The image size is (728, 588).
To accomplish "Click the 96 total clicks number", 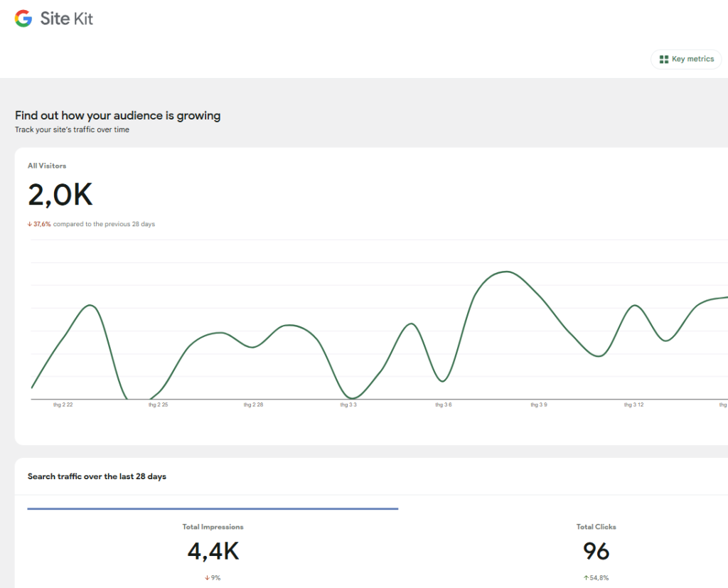I will 596,551.
